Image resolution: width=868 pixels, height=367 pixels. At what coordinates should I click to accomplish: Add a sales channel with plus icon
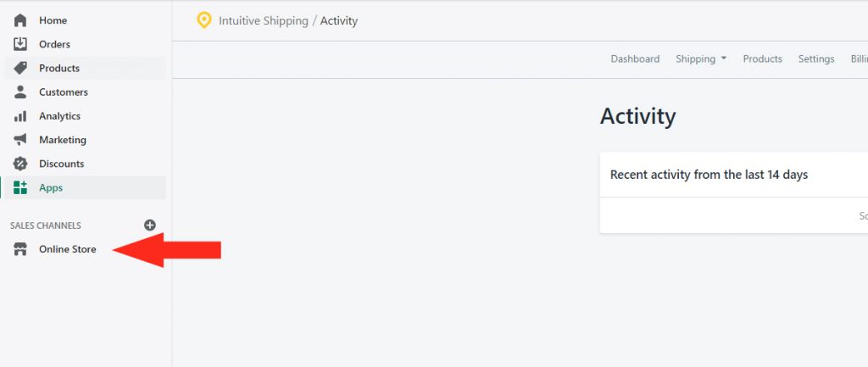click(150, 225)
